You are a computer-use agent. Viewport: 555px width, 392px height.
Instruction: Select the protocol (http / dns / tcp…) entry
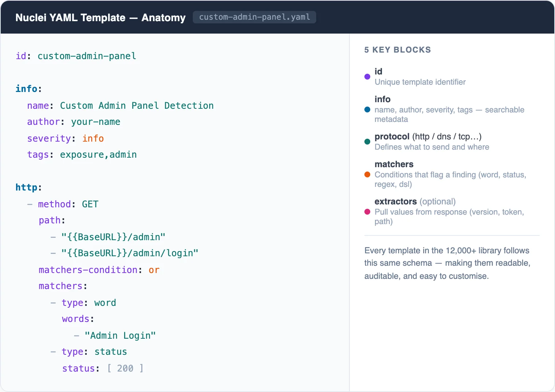point(428,137)
